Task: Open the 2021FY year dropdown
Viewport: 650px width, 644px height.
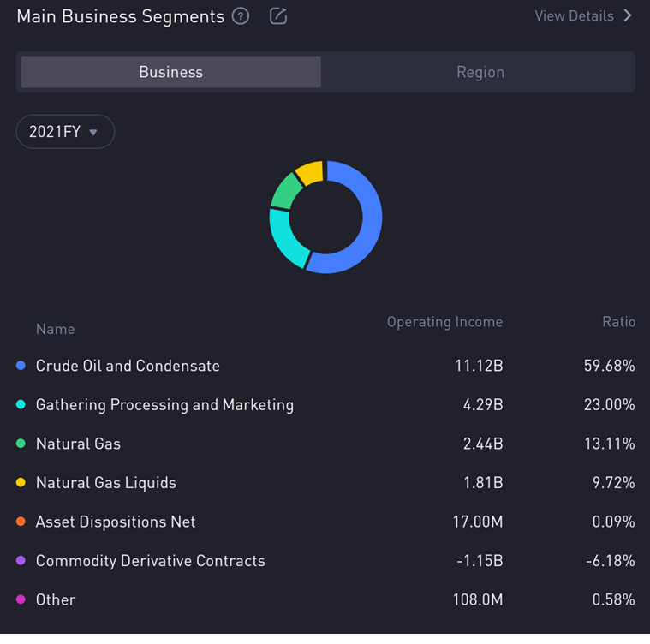Action: click(65, 132)
